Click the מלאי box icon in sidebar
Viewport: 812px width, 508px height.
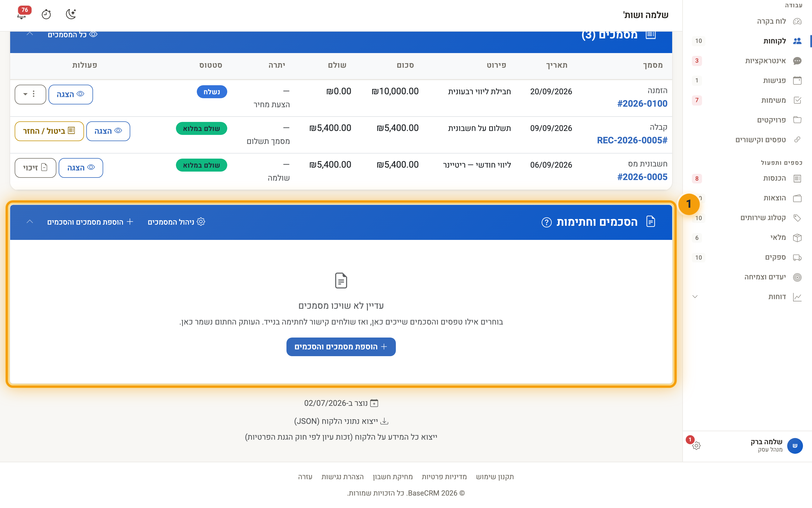point(797,238)
